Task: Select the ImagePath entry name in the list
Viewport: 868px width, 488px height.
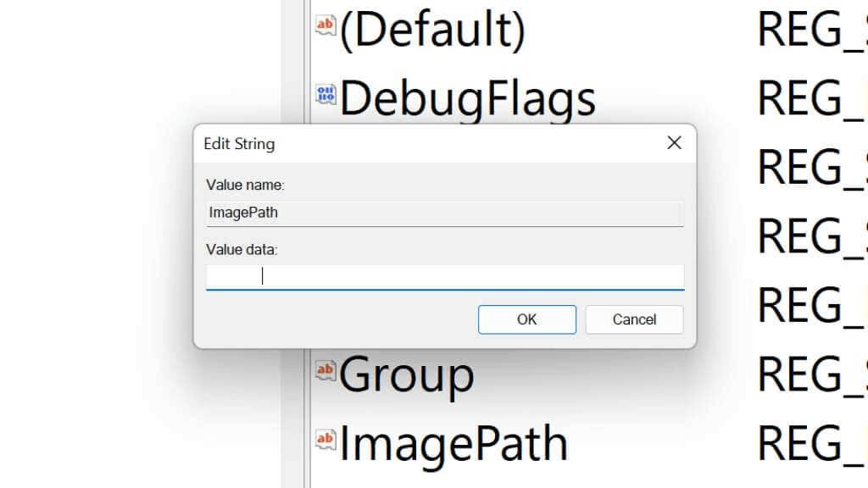Action: pyautogui.click(x=453, y=443)
